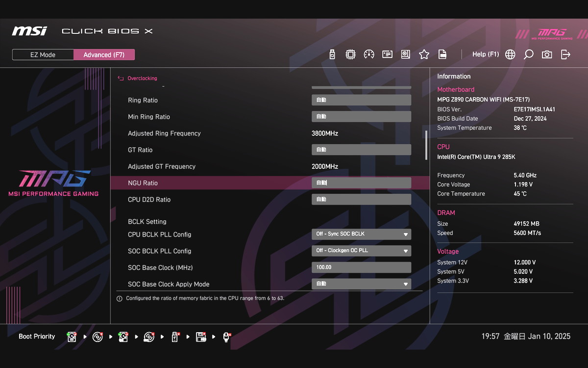Screen dimensions: 588x368
Task: Click the 5600 MT/s DRAM speed value
Action: point(527,233)
